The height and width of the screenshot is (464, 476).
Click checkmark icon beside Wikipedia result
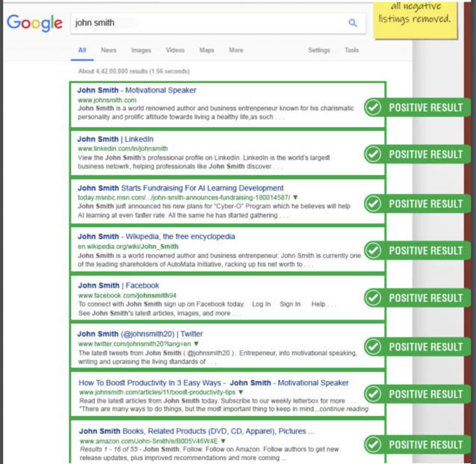tap(373, 250)
